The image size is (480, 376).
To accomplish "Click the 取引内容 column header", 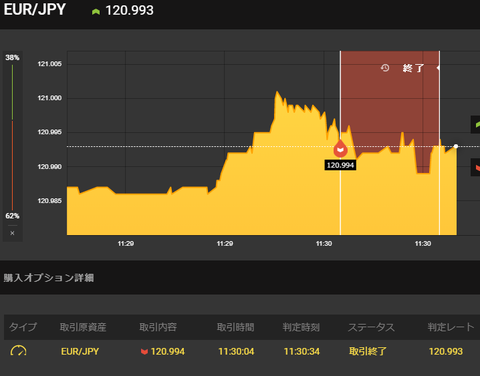I will (x=158, y=327).
